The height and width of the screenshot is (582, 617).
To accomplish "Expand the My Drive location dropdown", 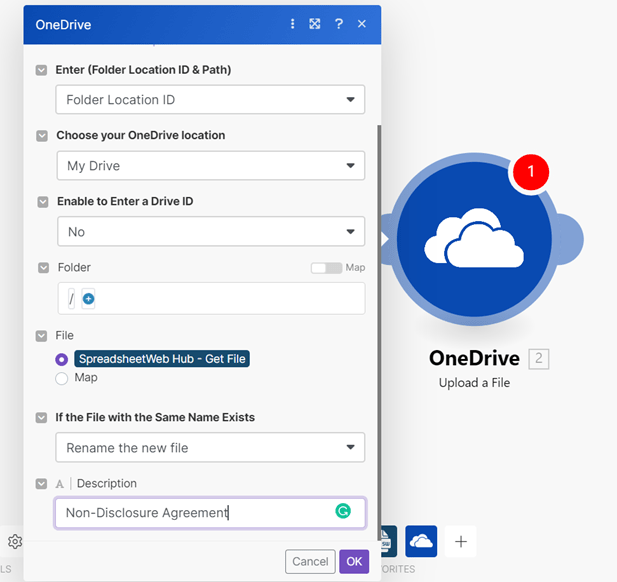I will point(210,166).
